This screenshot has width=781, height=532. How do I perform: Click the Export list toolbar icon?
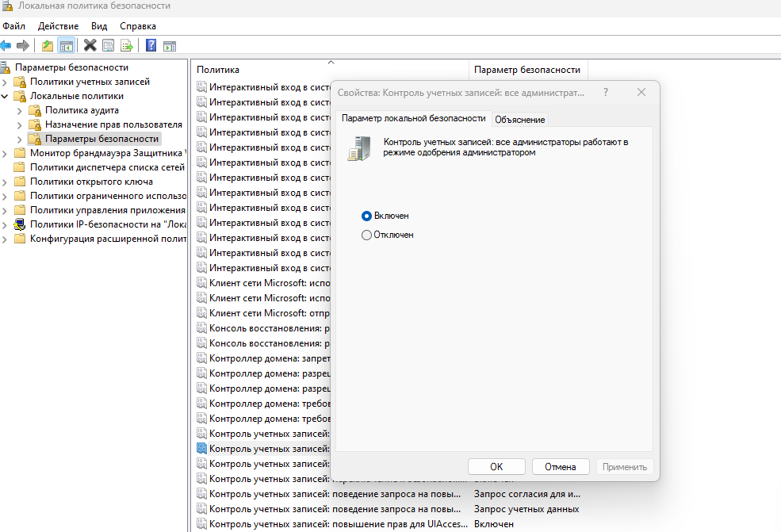point(127,46)
